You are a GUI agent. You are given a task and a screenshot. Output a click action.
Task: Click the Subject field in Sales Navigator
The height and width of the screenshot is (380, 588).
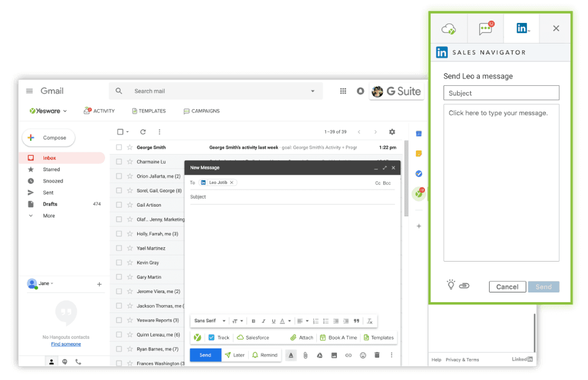(x=501, y=93)
